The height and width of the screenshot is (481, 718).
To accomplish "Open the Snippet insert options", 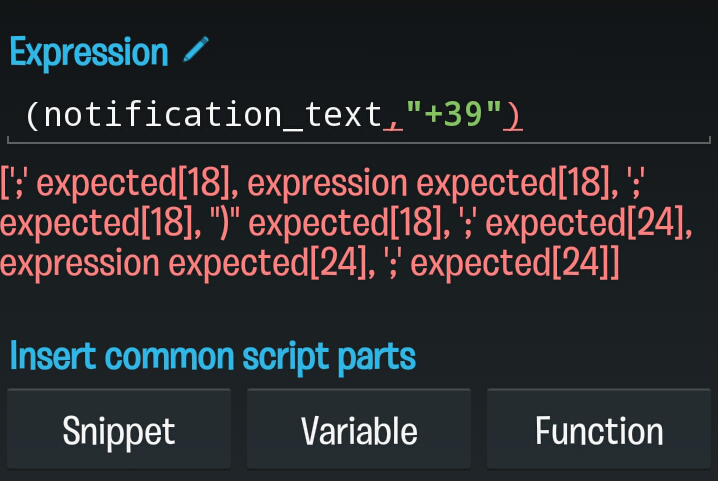I will [119, 429].
